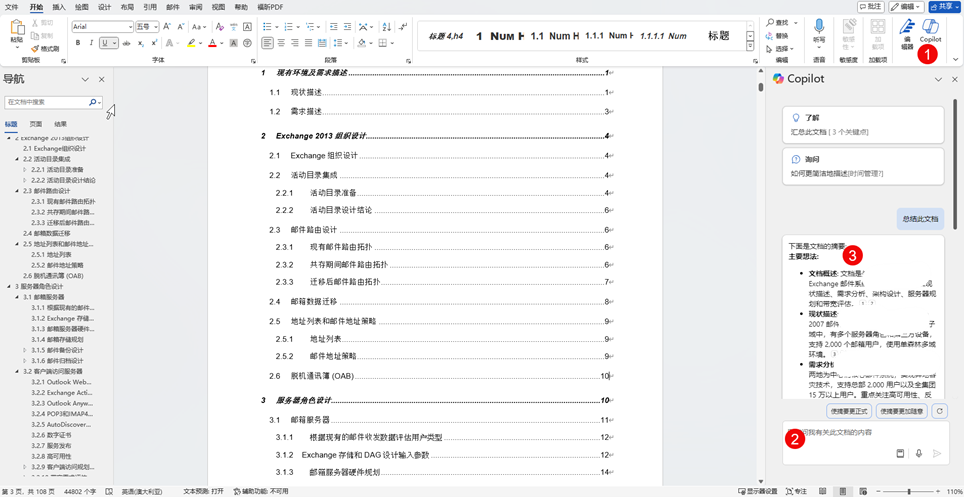The image size is (964, 497).
Task: Decrease paragraph indent
Action: pos(333,27)
